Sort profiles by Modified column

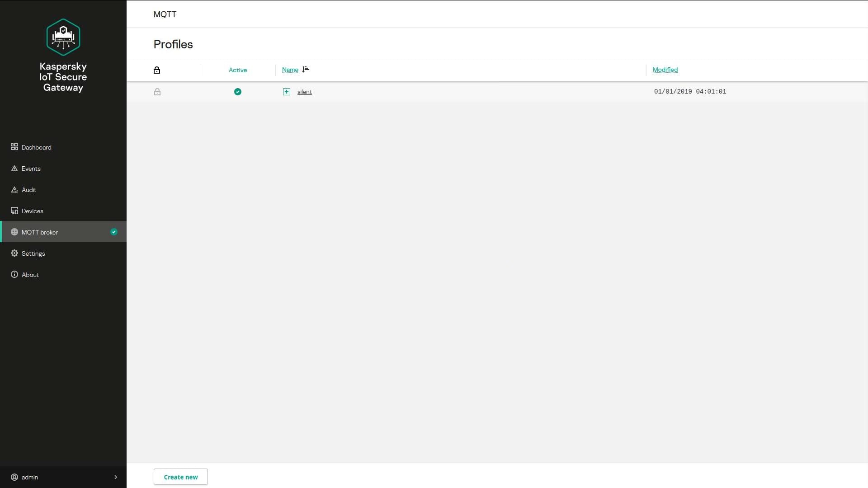(x=665, y=70)
